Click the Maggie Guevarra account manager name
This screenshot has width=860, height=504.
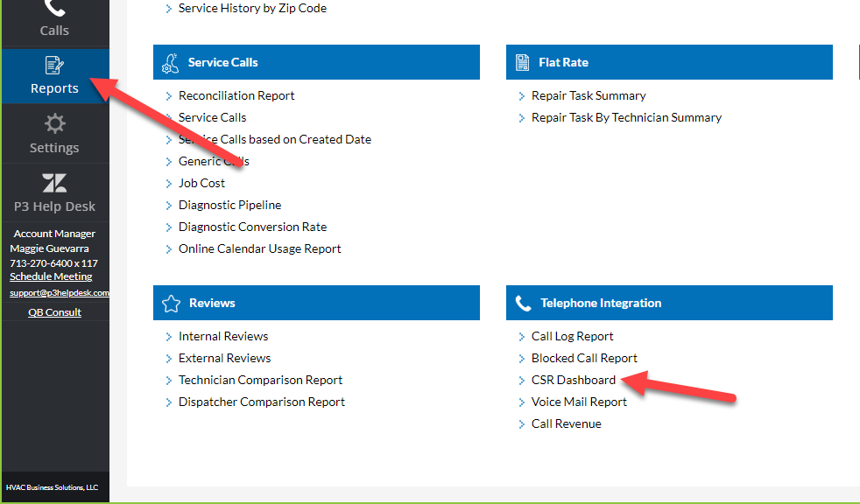pyautogui.click(x=49, y=248)
